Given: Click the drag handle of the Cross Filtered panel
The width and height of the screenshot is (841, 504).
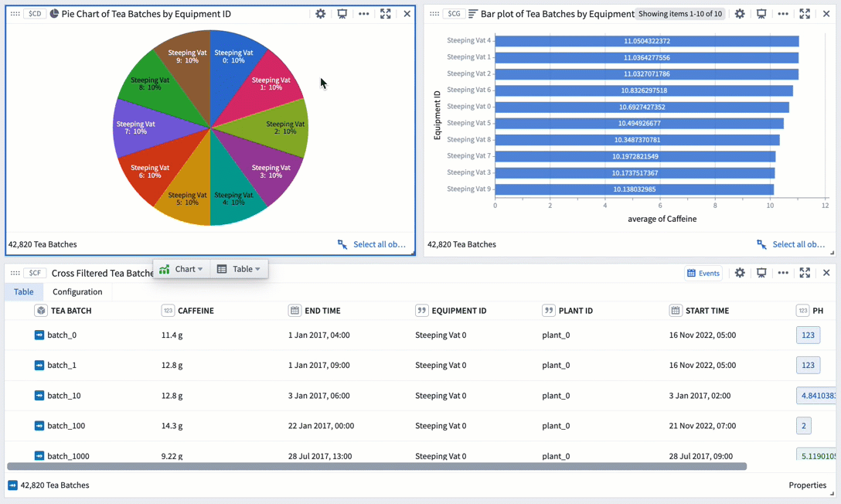Looking at the screenshot, I should point(15,273).
